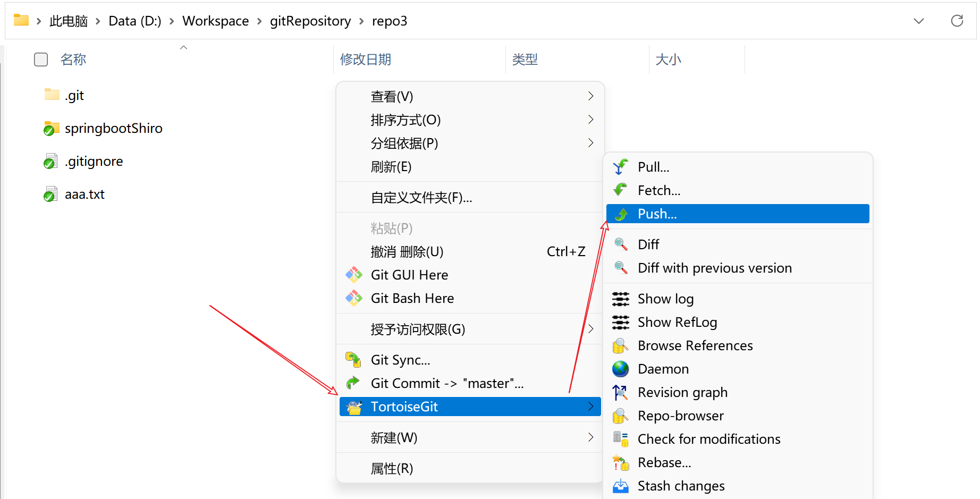980x499 pixels.
Task: Click the Rebase icon
Action: (x=620, y=462)
